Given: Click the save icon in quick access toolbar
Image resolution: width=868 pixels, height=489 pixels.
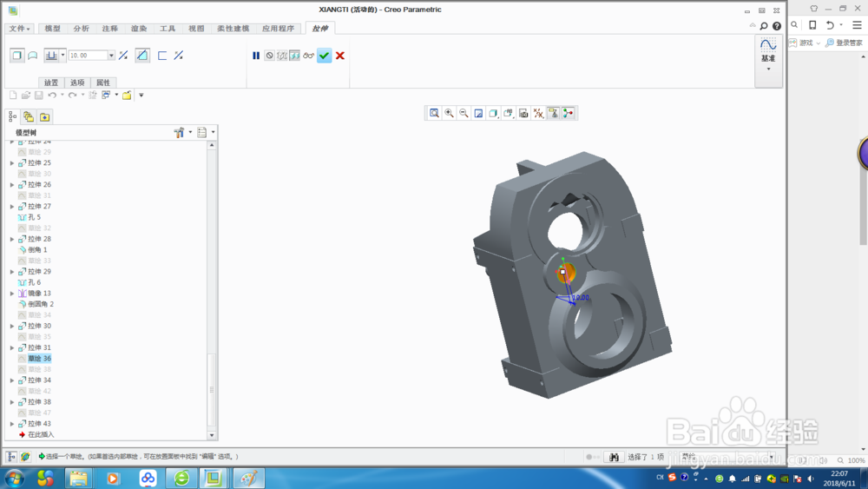Looking at the screenshot, I should click(39, 96).
